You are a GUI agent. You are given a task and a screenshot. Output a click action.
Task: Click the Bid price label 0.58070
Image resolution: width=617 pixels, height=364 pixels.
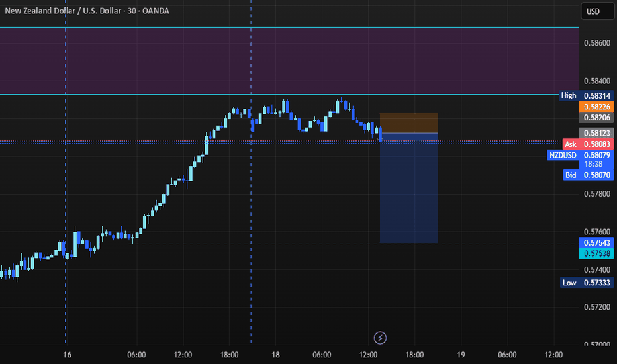596,175
